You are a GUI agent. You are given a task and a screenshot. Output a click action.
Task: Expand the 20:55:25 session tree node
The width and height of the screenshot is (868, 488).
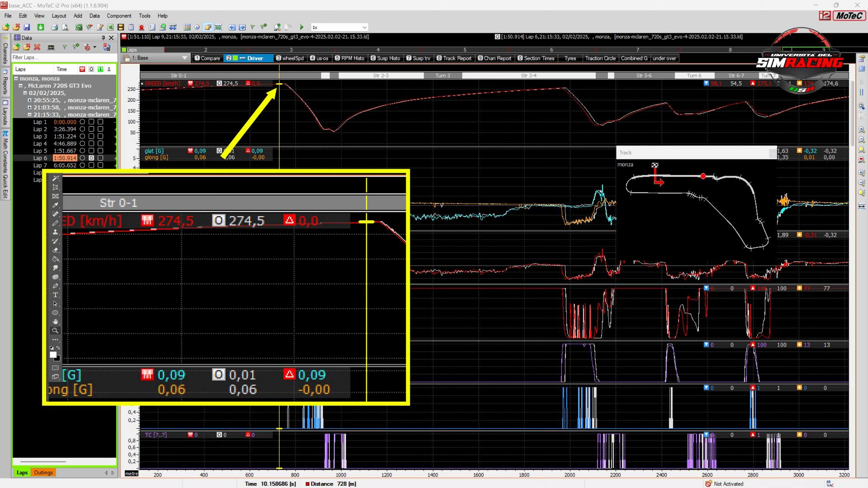[30, 100]
